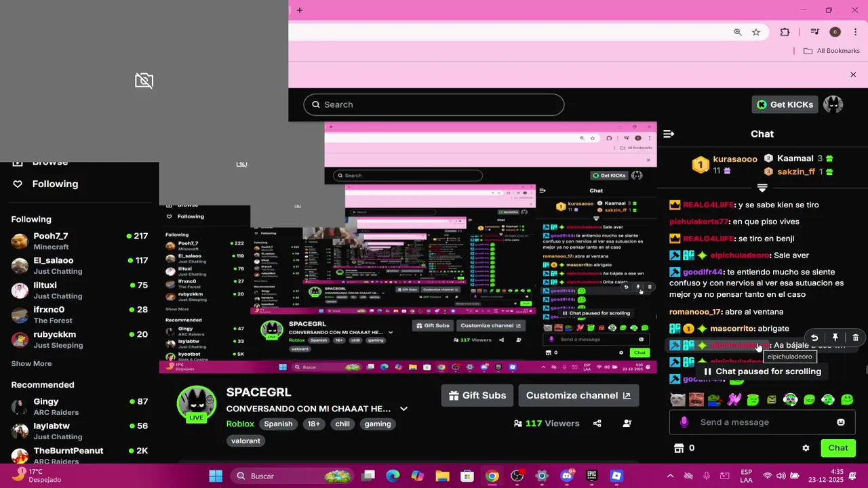Click the share stream icon
868x488 pixels.
tap(597, 424)
